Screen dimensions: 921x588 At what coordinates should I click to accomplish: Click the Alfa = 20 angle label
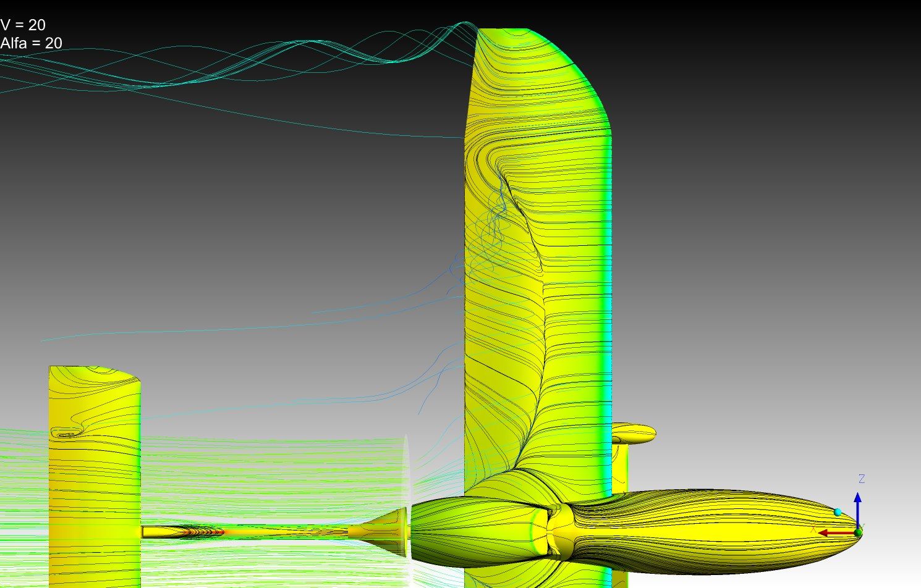pyautogui.click(x=32, y=43)
